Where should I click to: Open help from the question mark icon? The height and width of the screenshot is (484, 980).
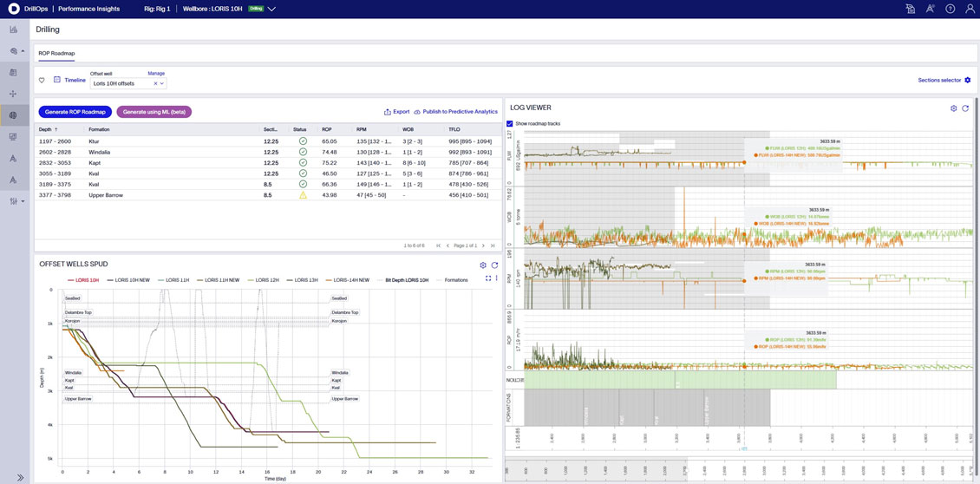pos(950,9)
